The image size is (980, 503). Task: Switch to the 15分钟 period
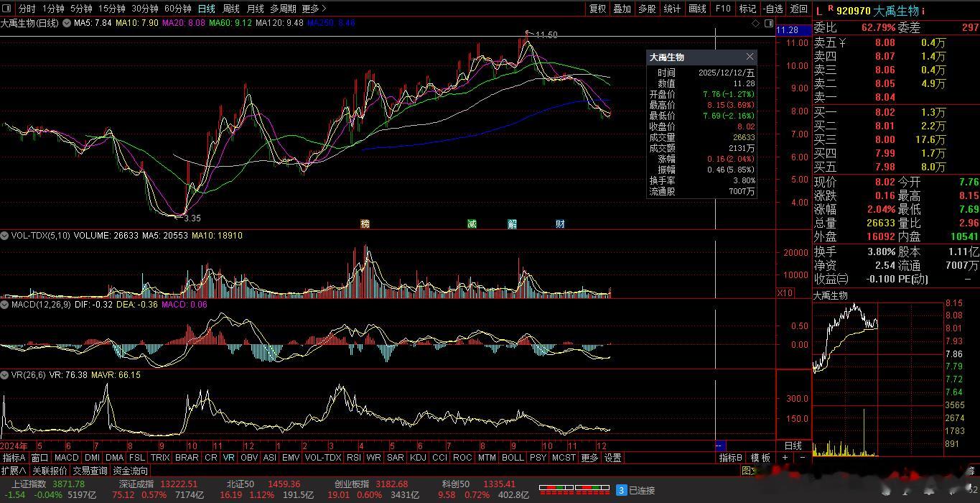click(x=111, y=9)
